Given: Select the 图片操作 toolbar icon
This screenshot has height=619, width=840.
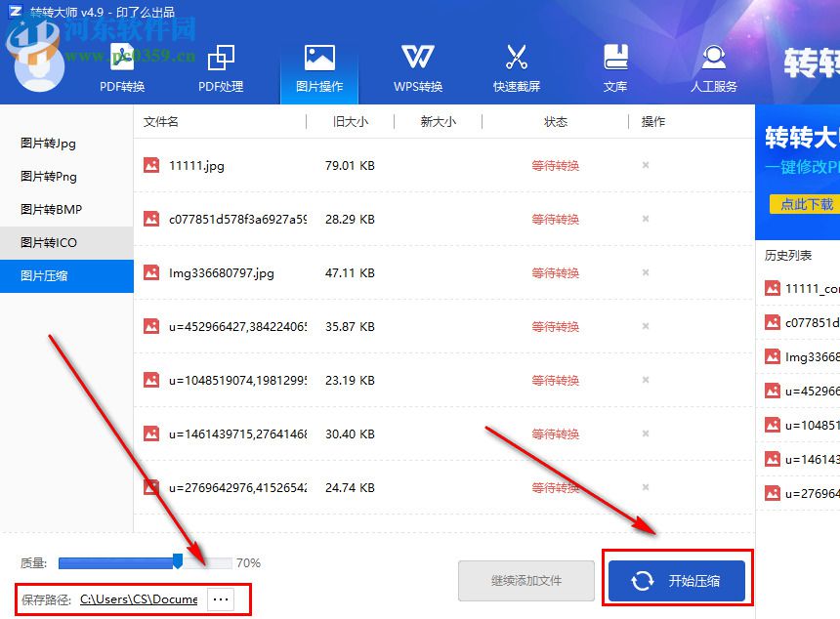Looking at the screenshot, I should (319, 59).
